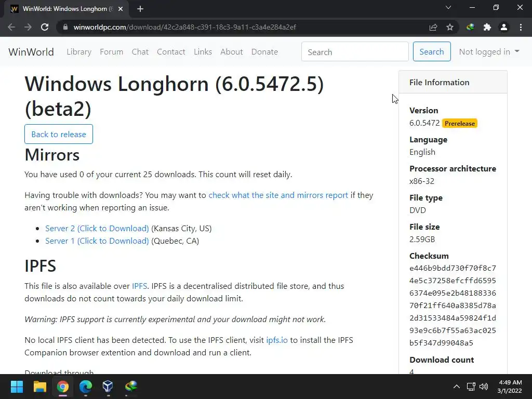
Task: Click the browser forward arrow
Action: [x=28, y=27]
